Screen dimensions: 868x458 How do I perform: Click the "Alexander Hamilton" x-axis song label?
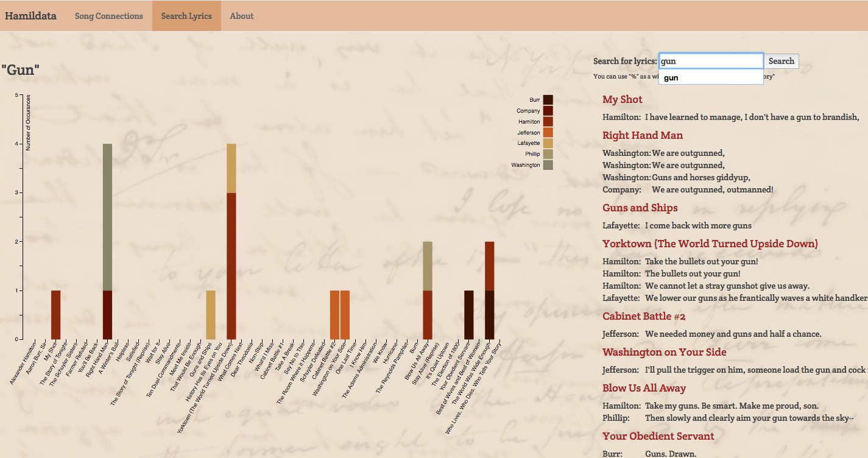(23, 363)
